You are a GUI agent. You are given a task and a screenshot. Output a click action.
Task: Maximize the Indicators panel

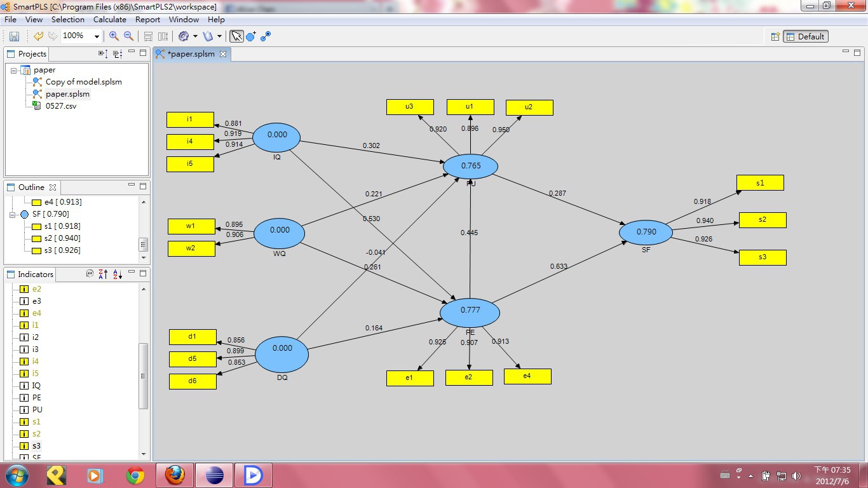pyautogui.click(x=143, y=273)
